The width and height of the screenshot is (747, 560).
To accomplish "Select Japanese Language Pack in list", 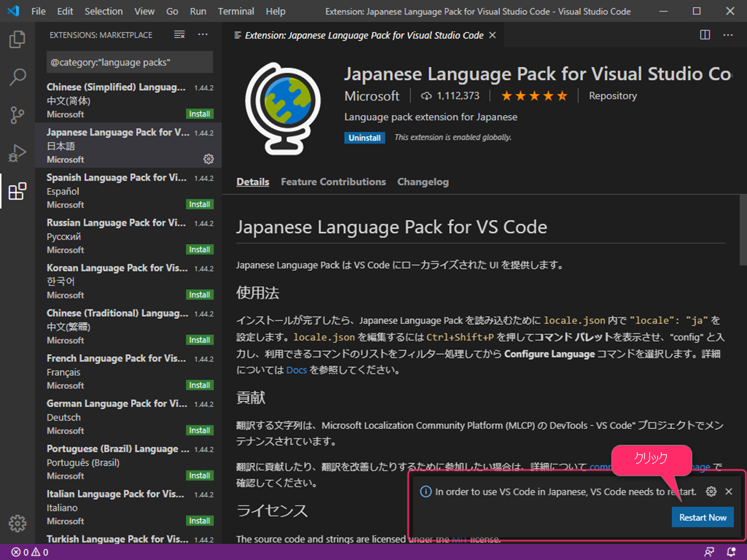I will (x=128, y=145).
